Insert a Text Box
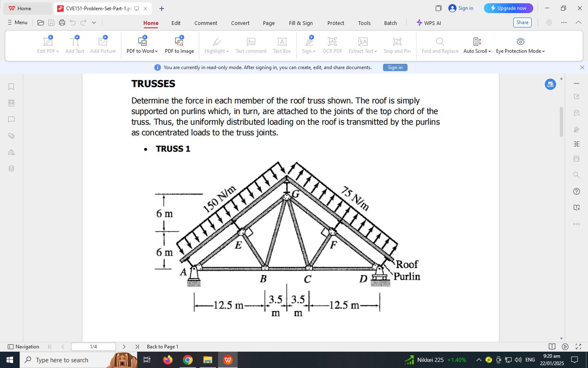This screenshot has width=588, height=368. (282, 45)
